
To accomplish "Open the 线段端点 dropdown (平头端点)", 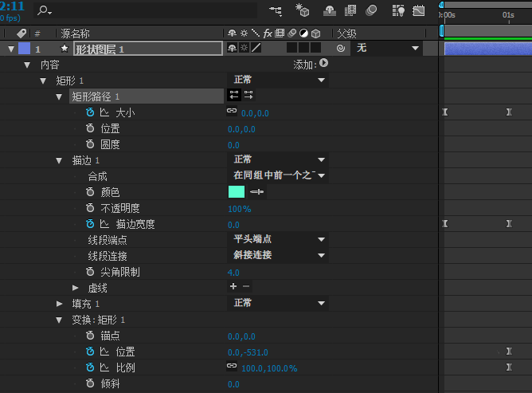I will [278, 239].
